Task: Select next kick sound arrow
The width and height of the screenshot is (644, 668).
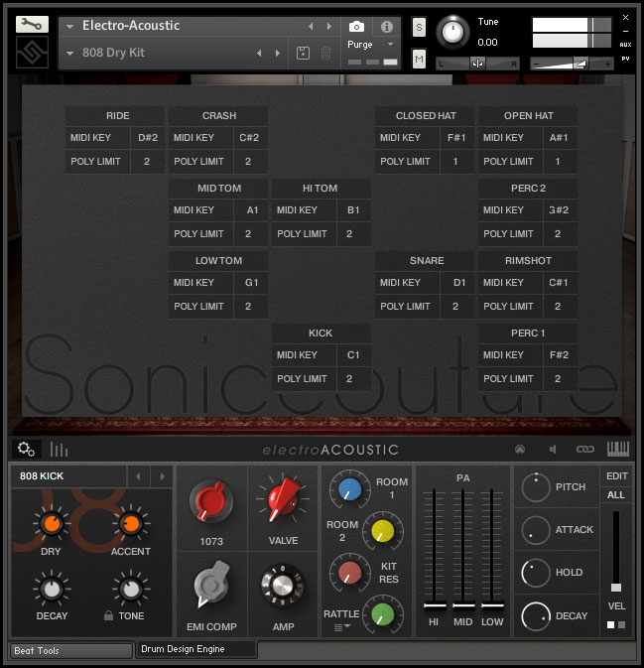Action: pyautogui.click(x=162, y=476)
